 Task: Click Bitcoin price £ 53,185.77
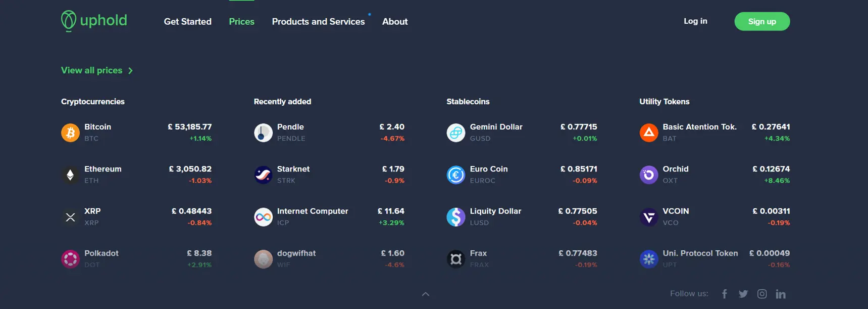[190, 127]
